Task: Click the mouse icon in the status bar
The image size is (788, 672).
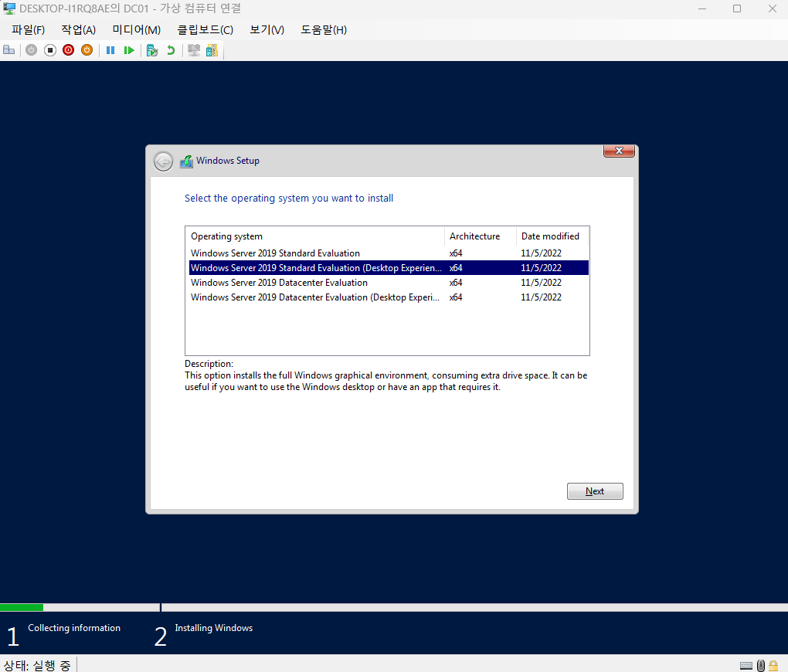Action: tap(761, 666)
